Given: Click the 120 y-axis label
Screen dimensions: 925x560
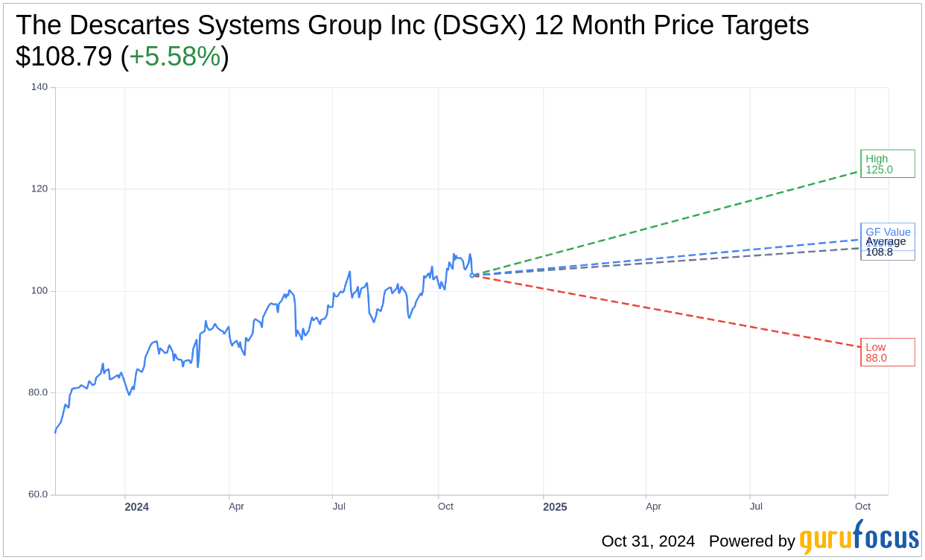Looking at the screenshot, I should [39, 189].
